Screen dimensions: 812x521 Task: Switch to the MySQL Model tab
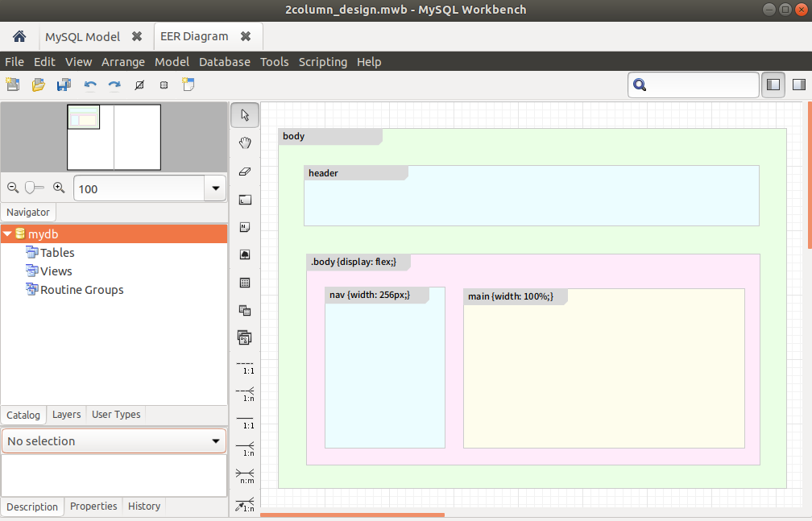coord(85,36)
